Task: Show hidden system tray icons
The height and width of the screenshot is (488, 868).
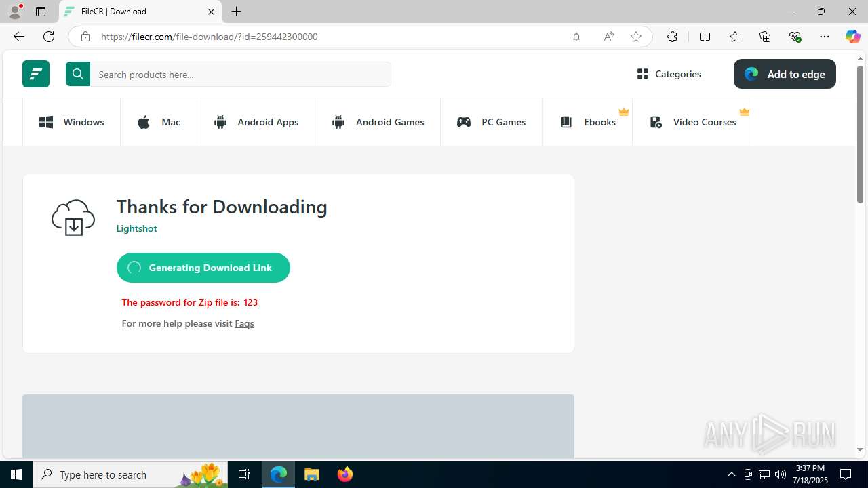Action: [x=731, y=474]
